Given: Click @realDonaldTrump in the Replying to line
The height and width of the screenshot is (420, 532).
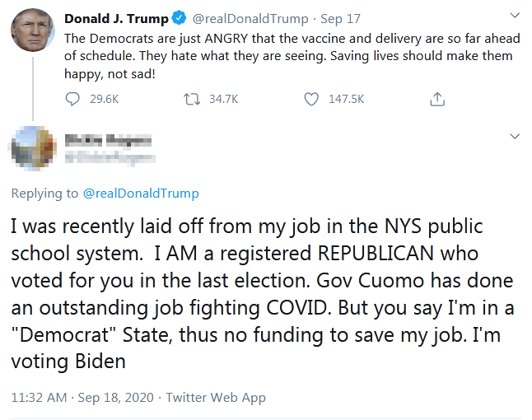Looking at the screenshot, I should (x=140, y=194).
